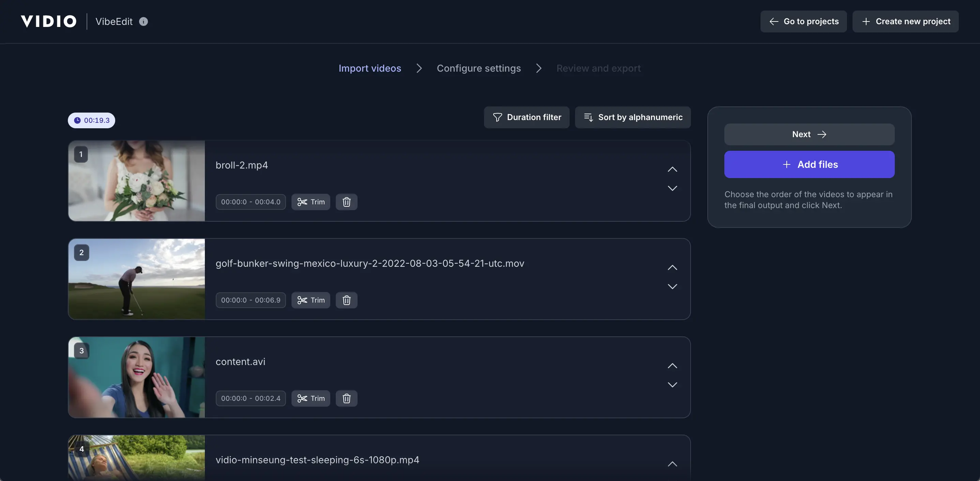The image size is (980, 481).
Task: Move content.avi down in order
Action: pos(672,385)
